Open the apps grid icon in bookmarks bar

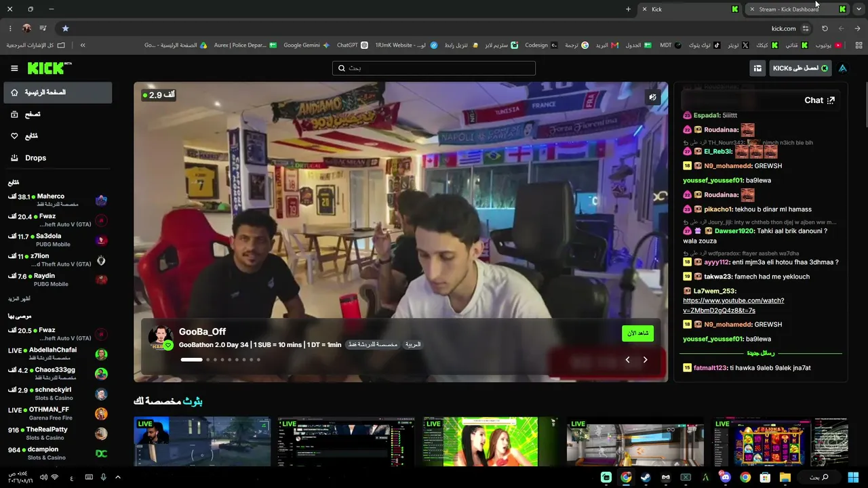859,45
